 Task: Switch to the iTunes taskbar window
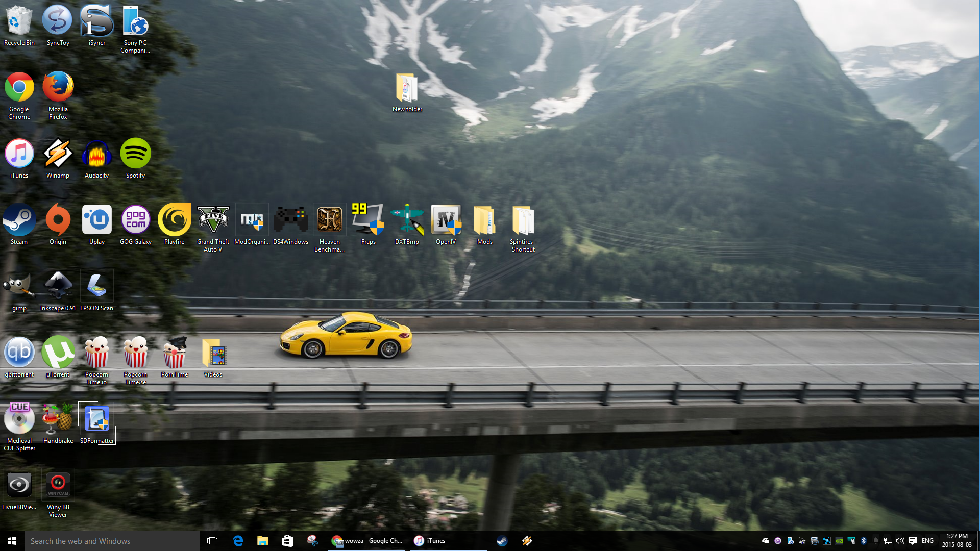(x=448, y=541)
